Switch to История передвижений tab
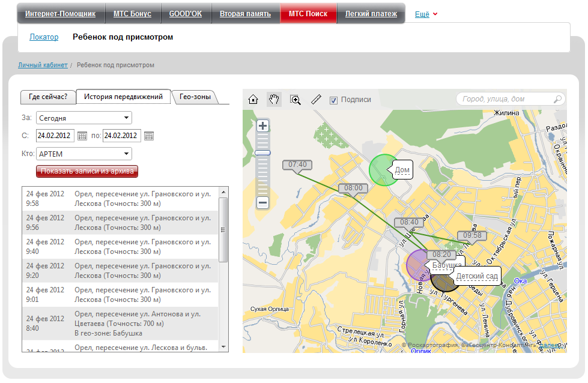Image resolution: width=588 pixels, height=383 pixels. click(x=123, y=97)
